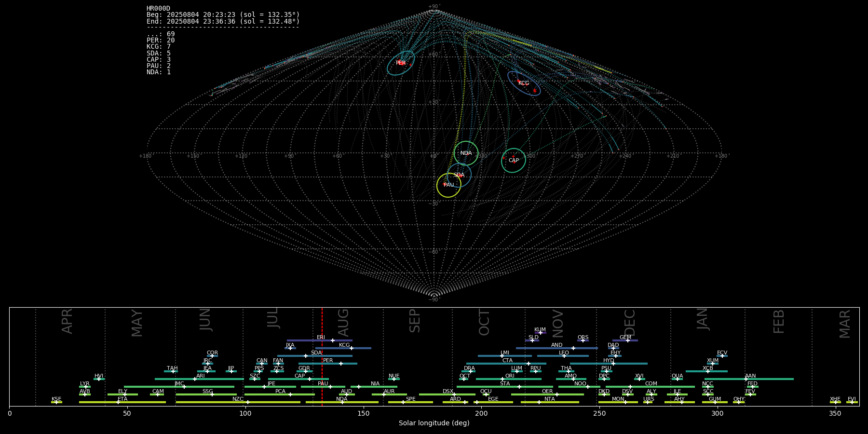
Task: Click the NDA radiant circle label on sky map
Action: [466, 153]
